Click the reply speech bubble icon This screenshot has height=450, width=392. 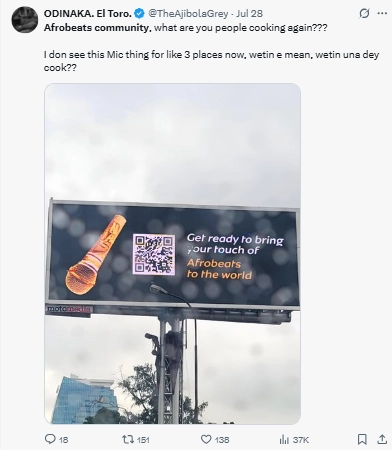pos(50,439)
